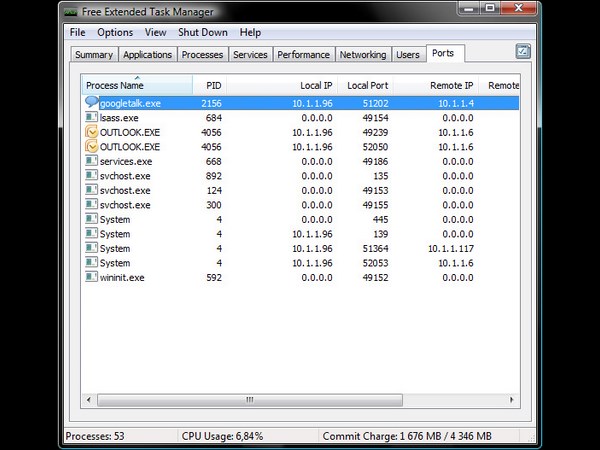This screenshot has width=600, height=450.
Task: Click the services.exe process icon
Action: pyautogui.click(x=92, y=161)
